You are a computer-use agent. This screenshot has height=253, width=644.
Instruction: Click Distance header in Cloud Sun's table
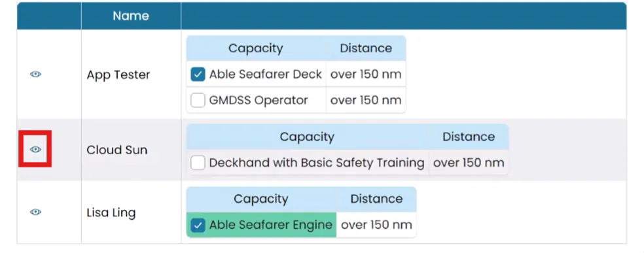(x=468, y=137)
